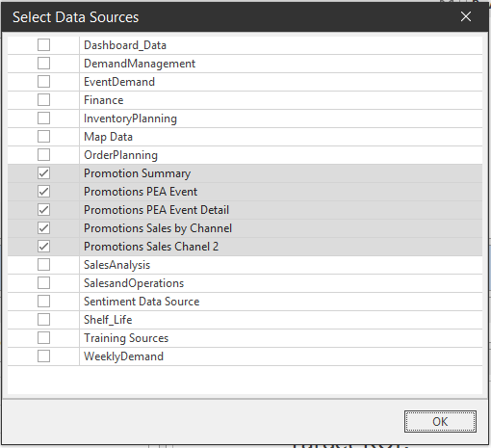Screen dimensions: 491x448
Task: Click the OrderPlanning row text
Action: coord(120,155)
